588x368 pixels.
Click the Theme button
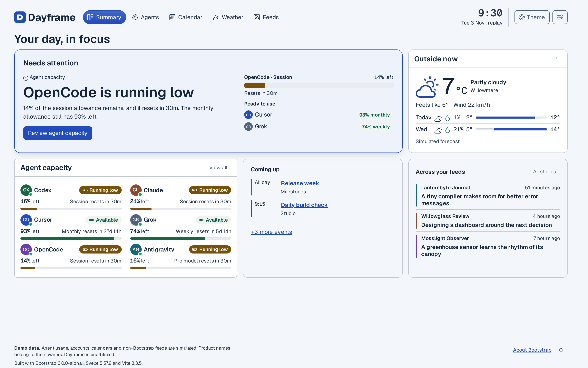532,17
